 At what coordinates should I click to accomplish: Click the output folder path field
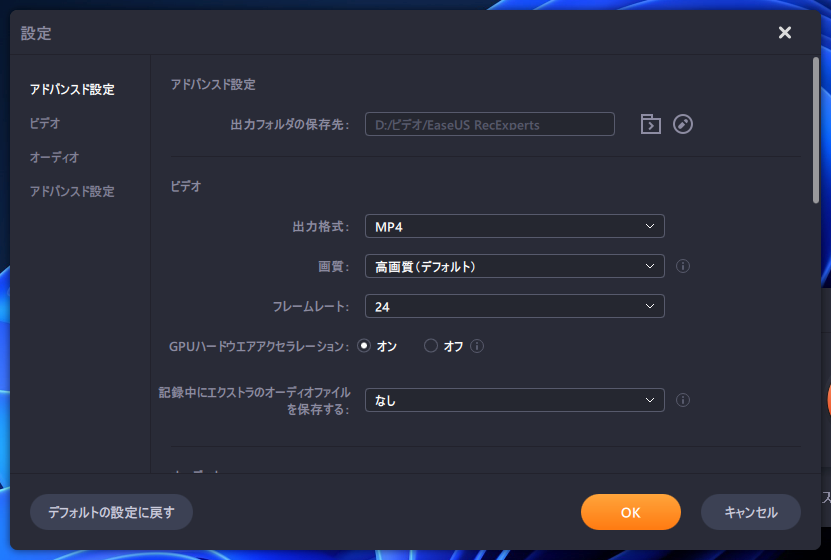pyautogui.click(x=490, y=124)
